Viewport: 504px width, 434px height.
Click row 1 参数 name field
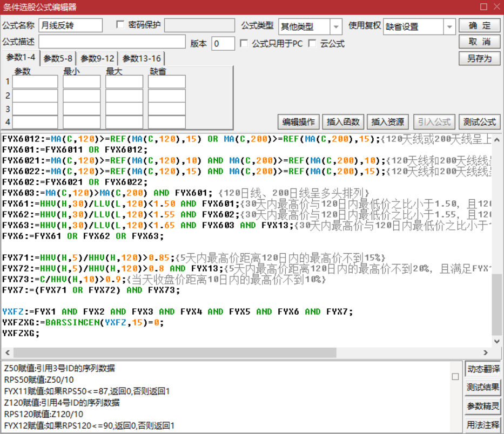[x=35, y=82]
